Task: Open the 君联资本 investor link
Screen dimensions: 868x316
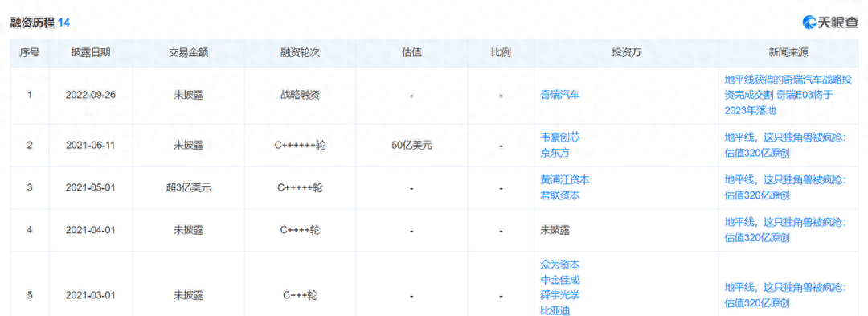Action: (x=559, y=195)
